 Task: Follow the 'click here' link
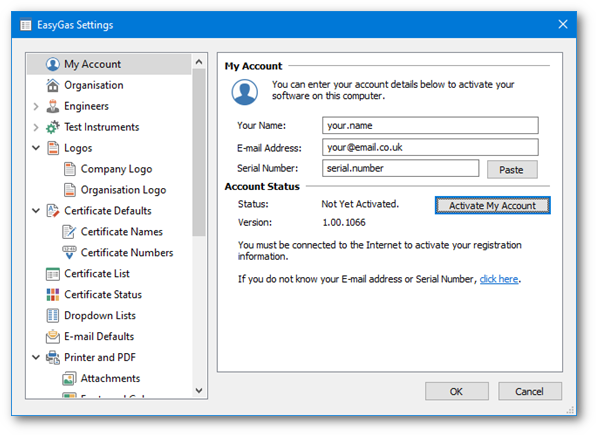tap(499, 279)
